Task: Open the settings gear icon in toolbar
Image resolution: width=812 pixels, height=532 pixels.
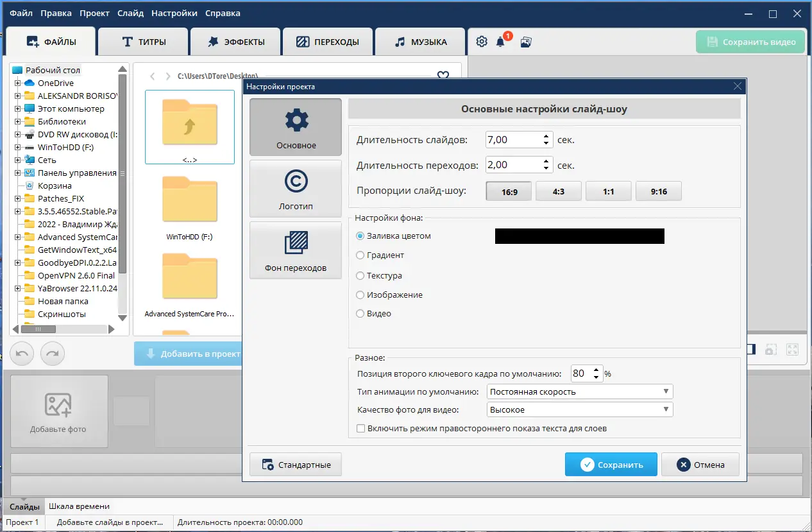Action: point(482,42)
